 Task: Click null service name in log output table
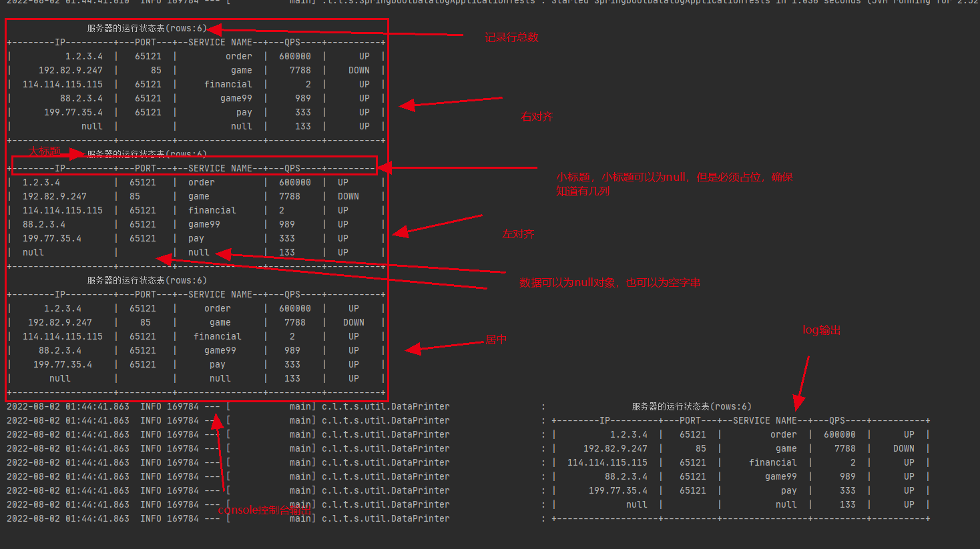pyautogui.click(x=786, y=504)
